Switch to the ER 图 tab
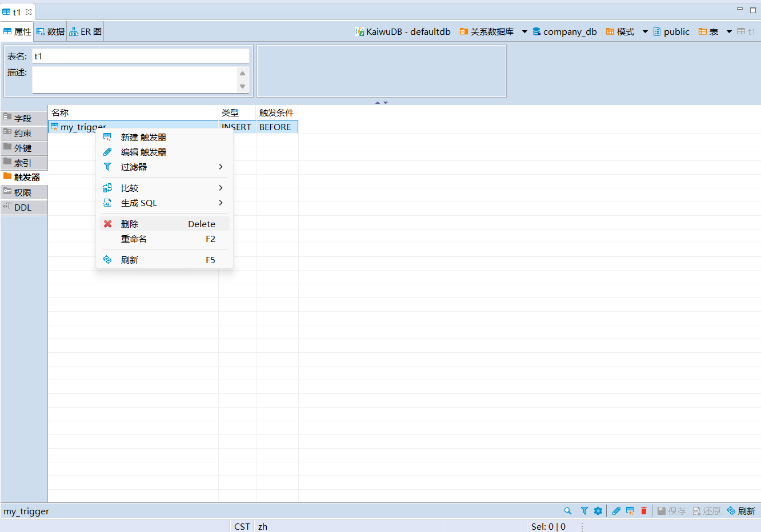Screen dimensions: 761x532 pyautogui.click(x=86, y=32)
